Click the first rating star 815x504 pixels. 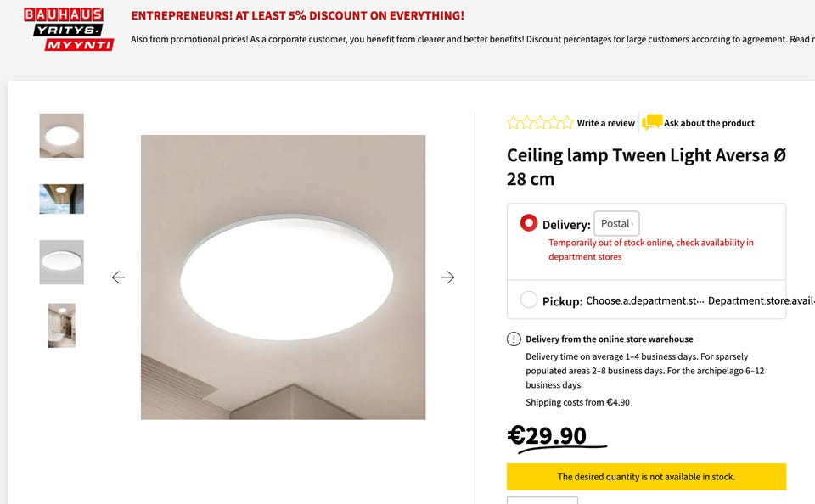click(514, 123)
